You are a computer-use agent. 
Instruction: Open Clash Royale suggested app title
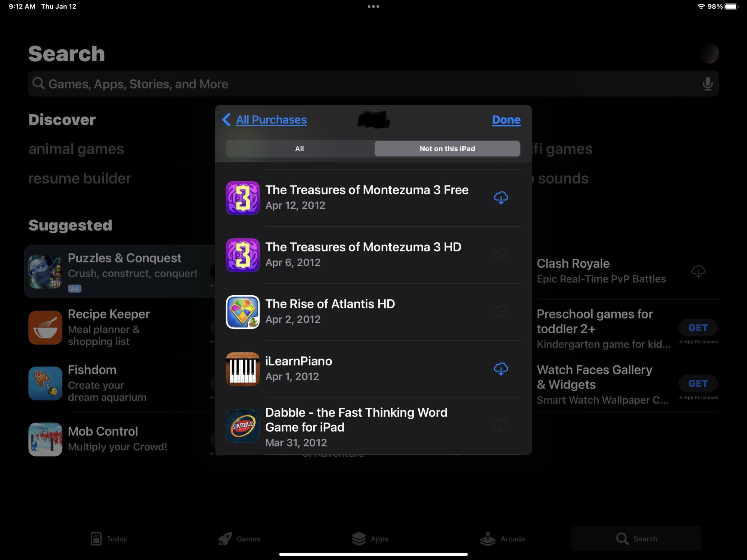[x=573, y=264]
